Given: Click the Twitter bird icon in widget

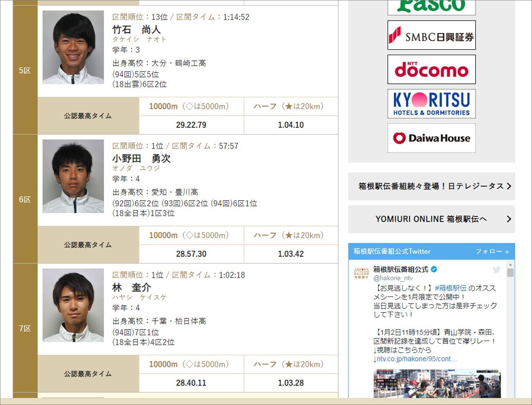Looking at the screenshot, I should [x=496, y=270].
